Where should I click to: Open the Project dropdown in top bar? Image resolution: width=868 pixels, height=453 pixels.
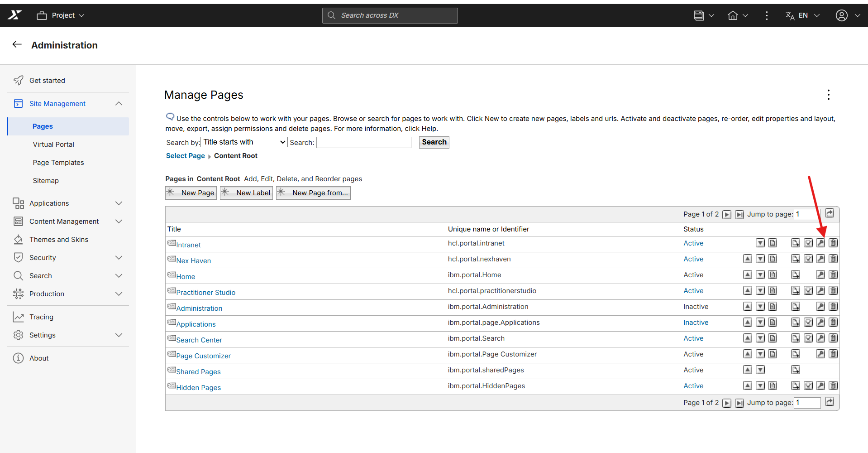(61, 15)
